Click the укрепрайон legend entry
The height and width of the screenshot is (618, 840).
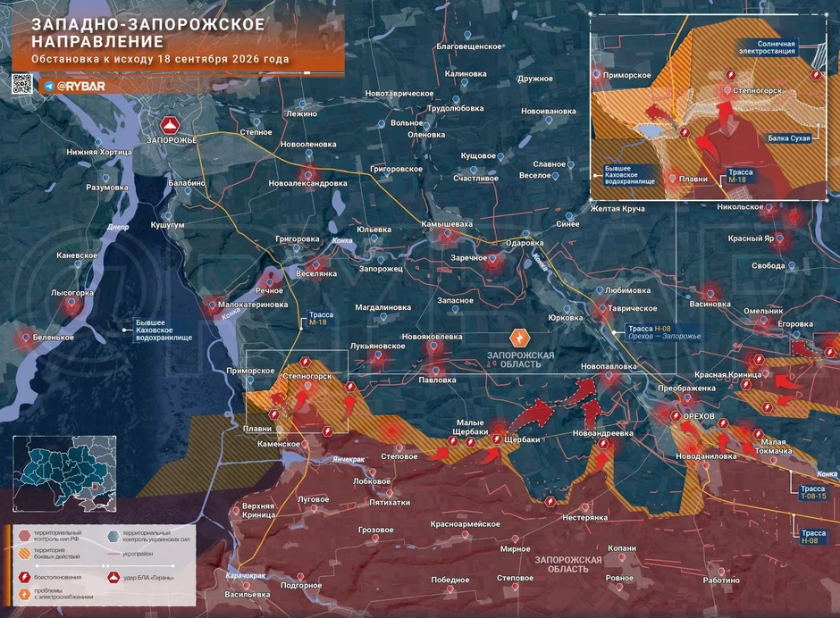pyautogui.click(x=130, y=554)
